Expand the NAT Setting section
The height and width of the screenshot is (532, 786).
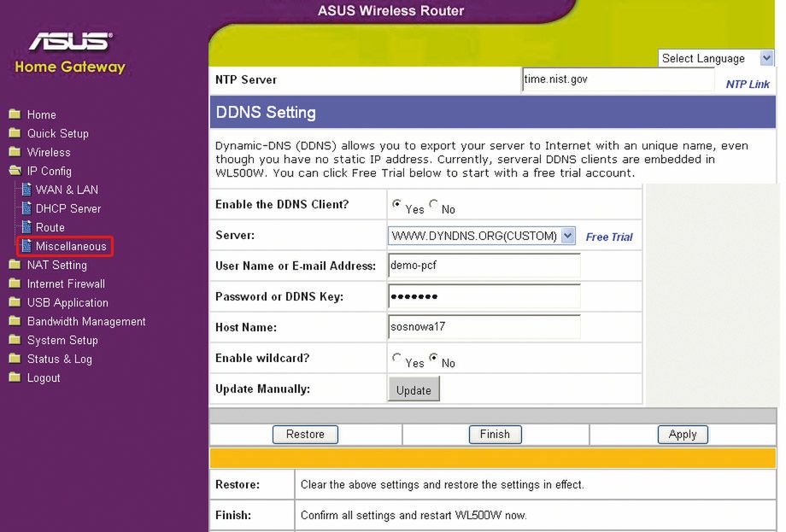coord(57,265)
